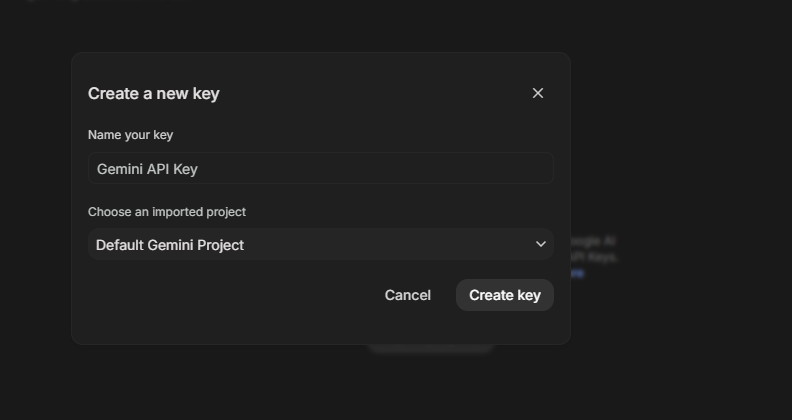Image resolution: width=792 pixels, height=420 pixels.
Task: Close the Create a new key dialog
Action: 537,93
